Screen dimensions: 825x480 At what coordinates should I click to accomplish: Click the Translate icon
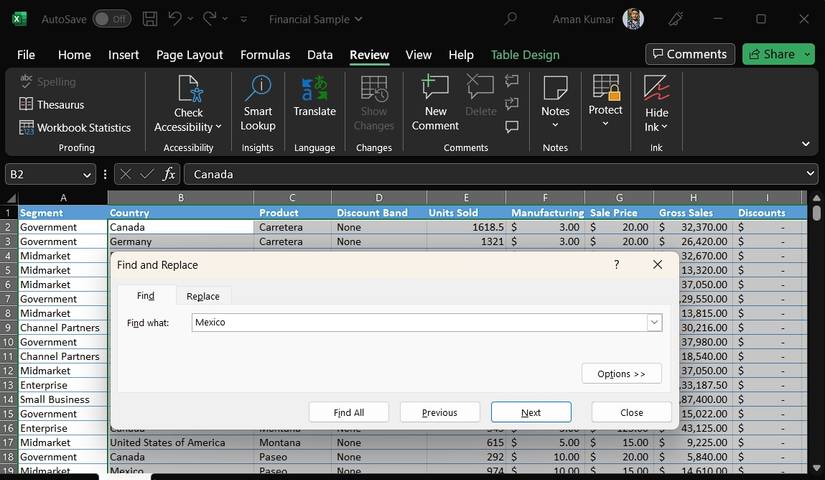tap(314, 90)
